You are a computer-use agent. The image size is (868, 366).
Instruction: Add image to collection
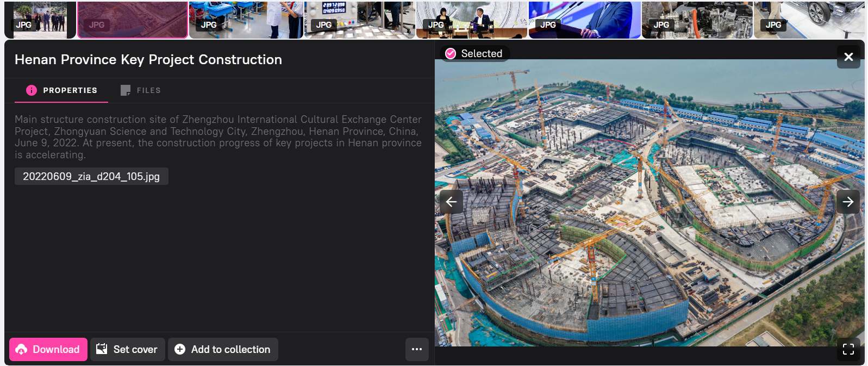(223, 349)
